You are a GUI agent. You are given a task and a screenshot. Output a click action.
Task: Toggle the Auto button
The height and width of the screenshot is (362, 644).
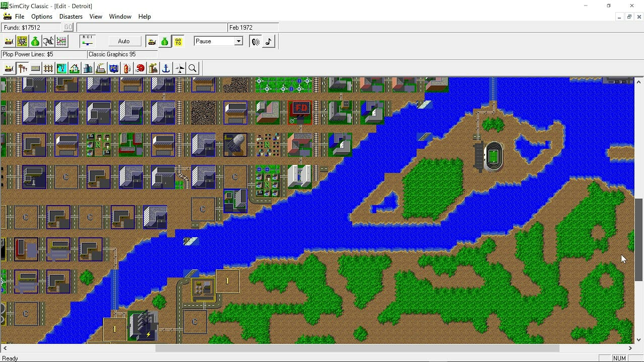coord(123,41)
